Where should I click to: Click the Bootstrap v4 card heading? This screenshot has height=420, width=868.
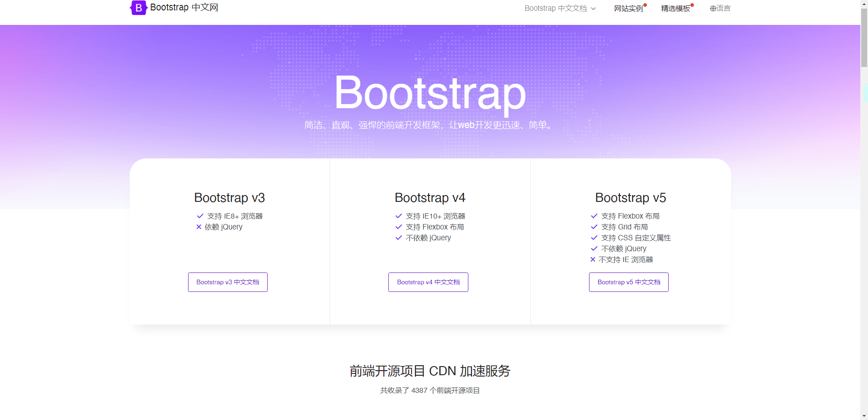tap(430, 198)
